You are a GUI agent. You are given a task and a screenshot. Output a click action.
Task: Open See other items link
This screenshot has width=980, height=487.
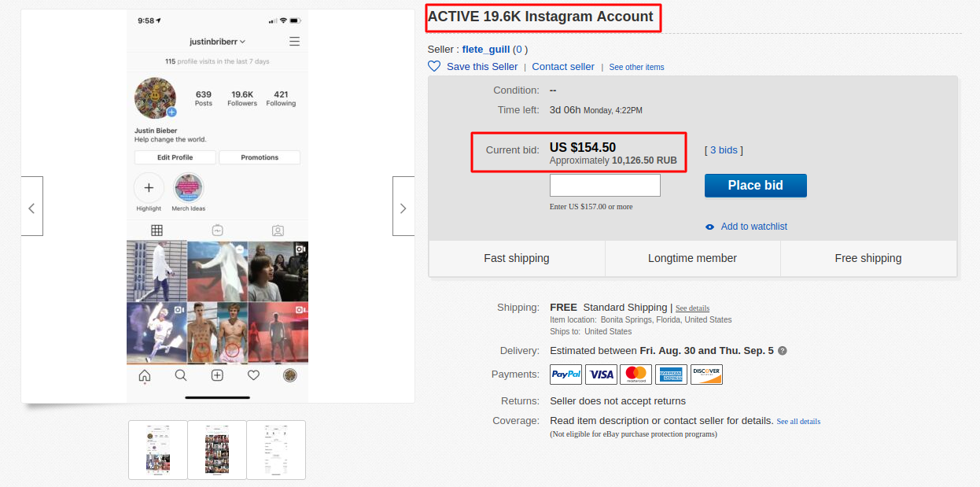(x=636, y=67)
